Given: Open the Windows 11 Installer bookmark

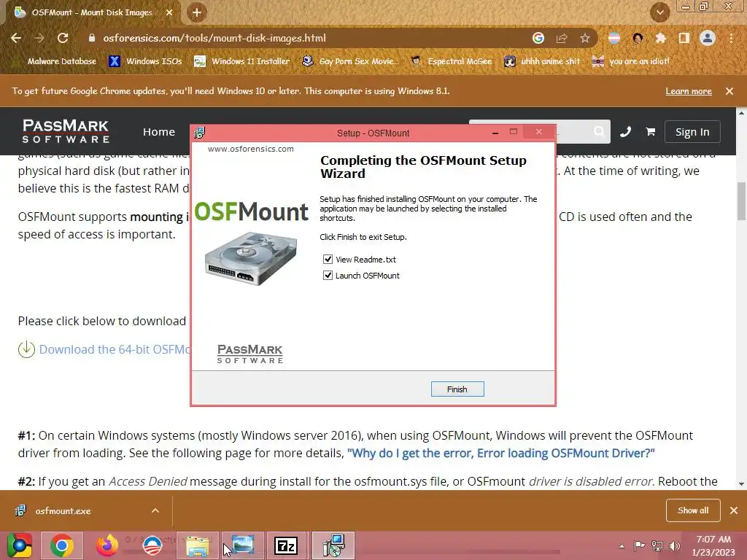Looking at the screenshot, I should [242, 61].
